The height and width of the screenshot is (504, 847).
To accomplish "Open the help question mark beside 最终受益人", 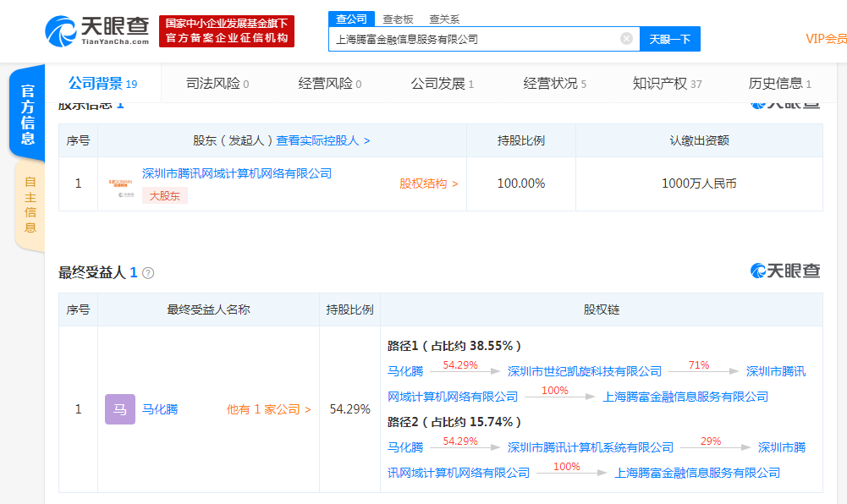I will pyautogui.click(x=148, y=273).
